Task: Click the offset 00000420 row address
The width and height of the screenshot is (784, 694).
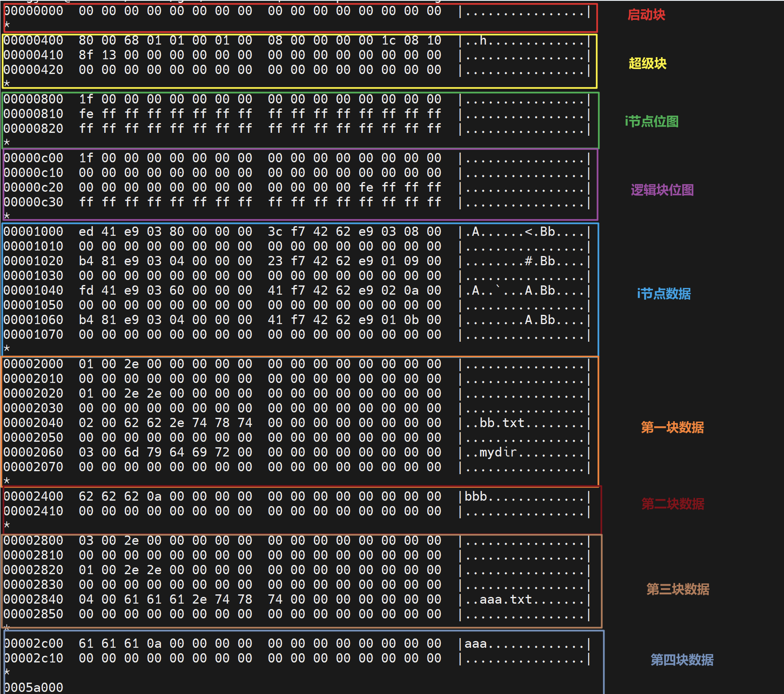Action: pyautogui.click(x=33, y=70)
